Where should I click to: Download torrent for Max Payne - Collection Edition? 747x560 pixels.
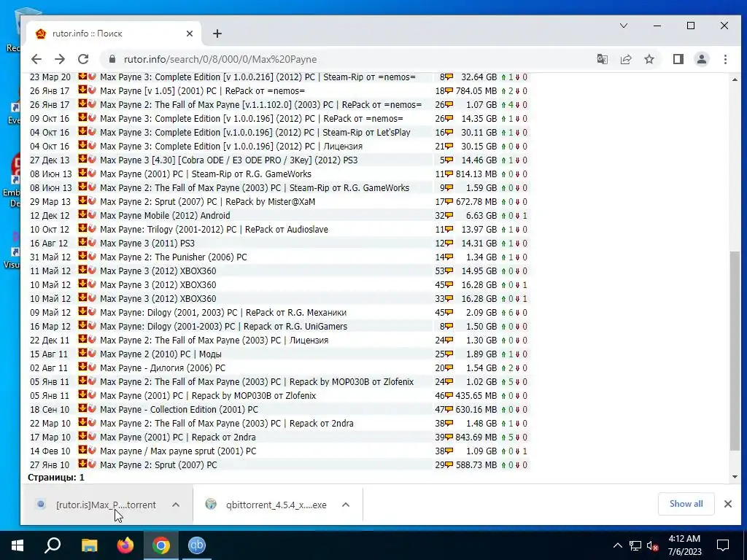pos(82,408)
